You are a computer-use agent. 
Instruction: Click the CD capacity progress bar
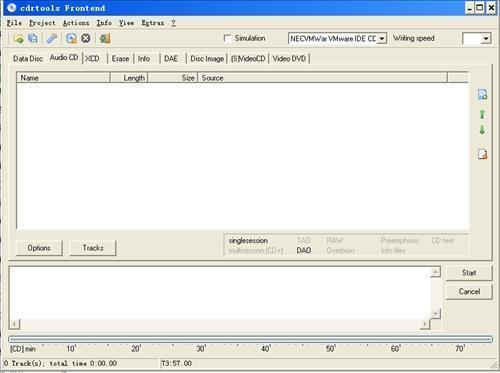(250, 339)
